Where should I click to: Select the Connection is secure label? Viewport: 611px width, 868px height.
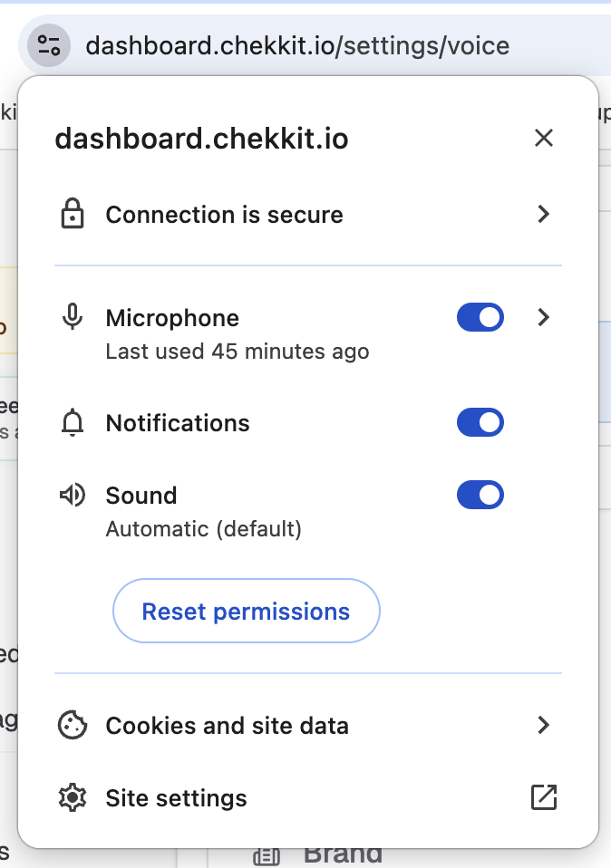224,214
